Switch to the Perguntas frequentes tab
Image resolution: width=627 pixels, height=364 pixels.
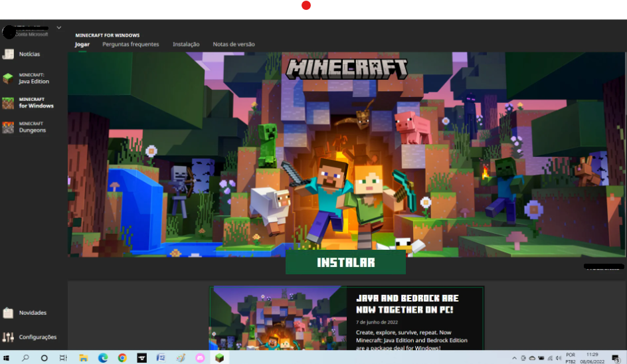click(131, 45)
